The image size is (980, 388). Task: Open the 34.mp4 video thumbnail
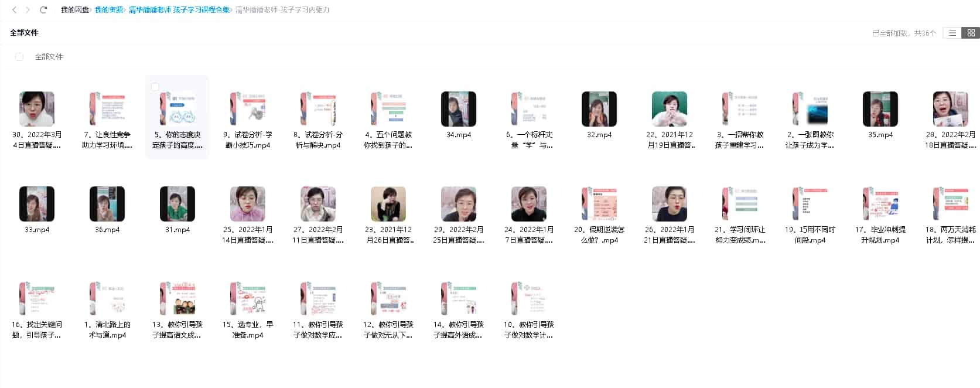coord(459,109)
